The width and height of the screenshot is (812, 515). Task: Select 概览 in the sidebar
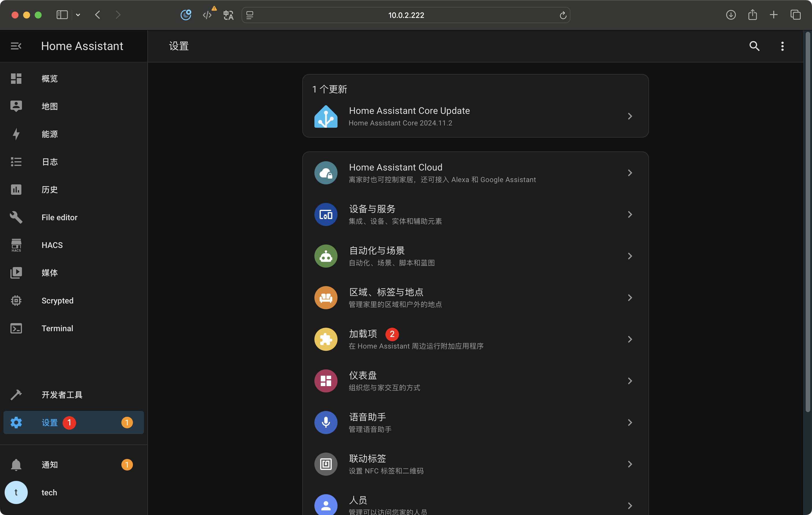pyautogui.click(x=73, y=79)
